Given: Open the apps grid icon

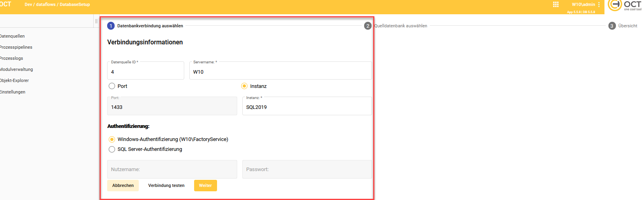Looking at the screenshot, I should click(x=555, y=4).
